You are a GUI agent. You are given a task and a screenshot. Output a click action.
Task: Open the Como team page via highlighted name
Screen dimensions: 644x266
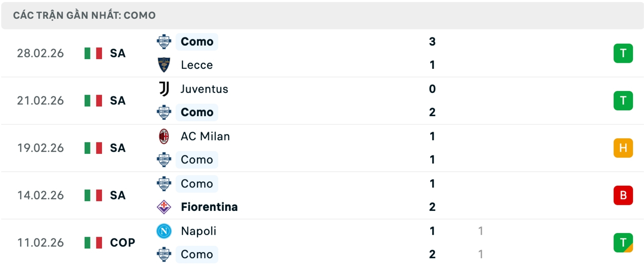(197, 42)
